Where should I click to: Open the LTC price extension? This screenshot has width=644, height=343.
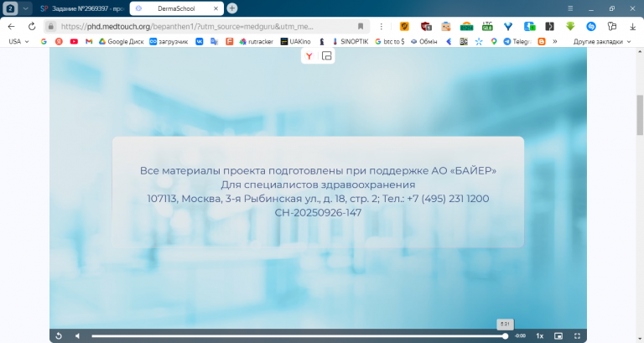pyautogui.click(x=487, y=26)
